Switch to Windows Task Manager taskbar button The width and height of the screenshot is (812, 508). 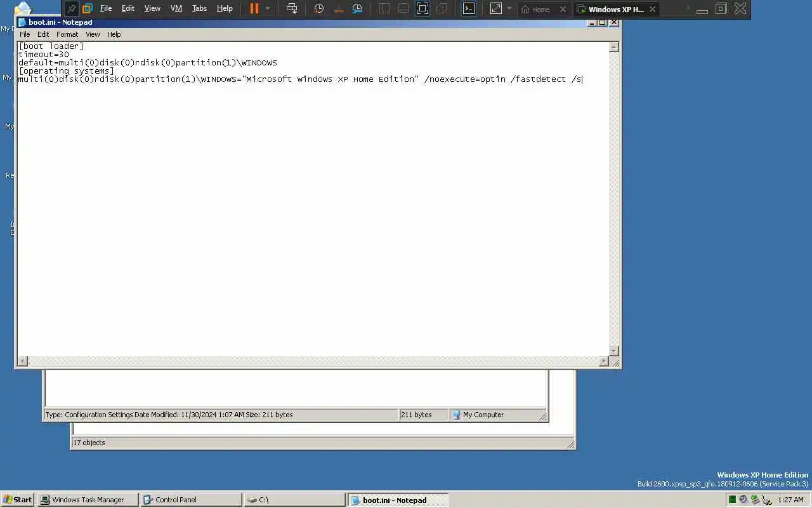coord(88,500)
